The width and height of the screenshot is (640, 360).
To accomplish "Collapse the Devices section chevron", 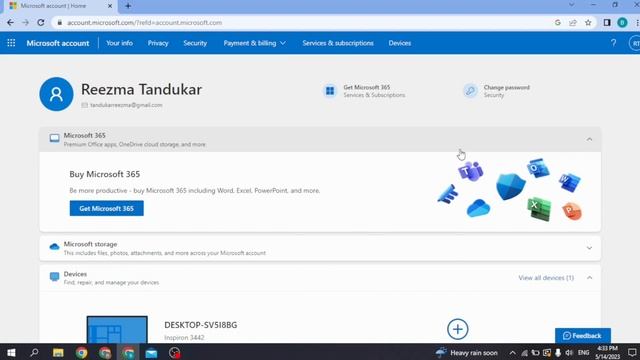I will (589, 278).
